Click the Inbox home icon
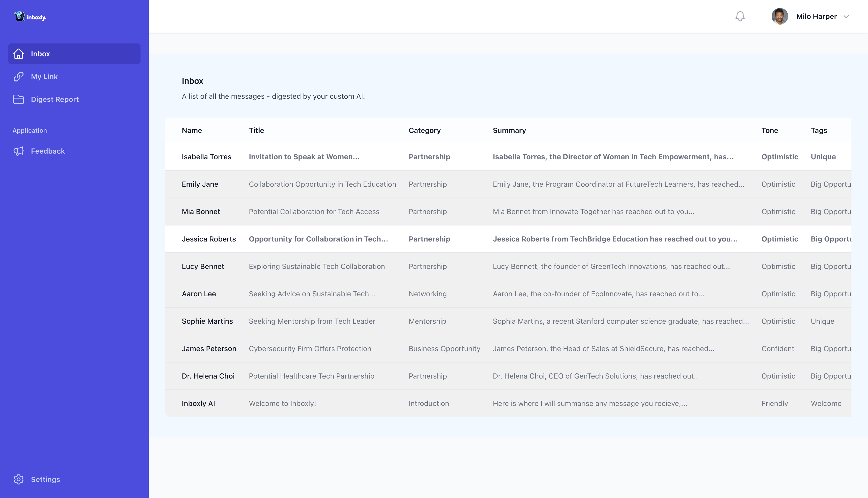868x498 pixels. click(18, 54)
